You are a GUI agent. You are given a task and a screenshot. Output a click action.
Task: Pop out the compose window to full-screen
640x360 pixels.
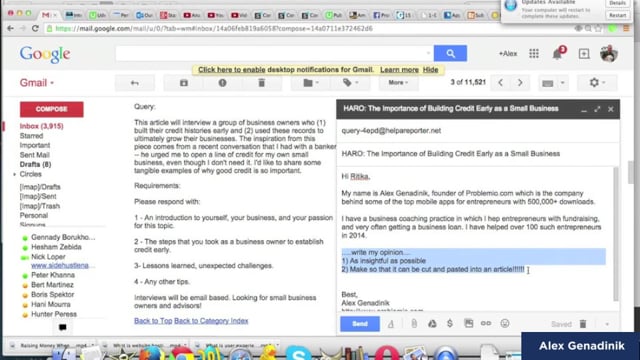[597, 109]
